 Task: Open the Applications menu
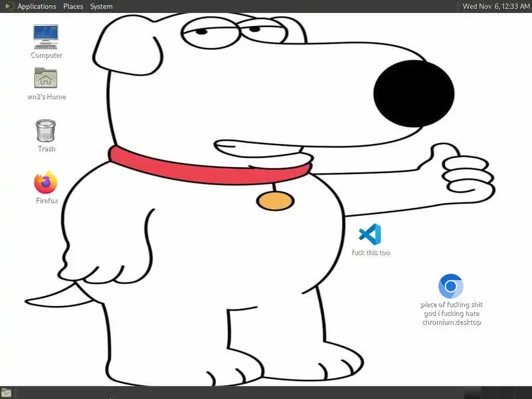click(x=37, y=6)
